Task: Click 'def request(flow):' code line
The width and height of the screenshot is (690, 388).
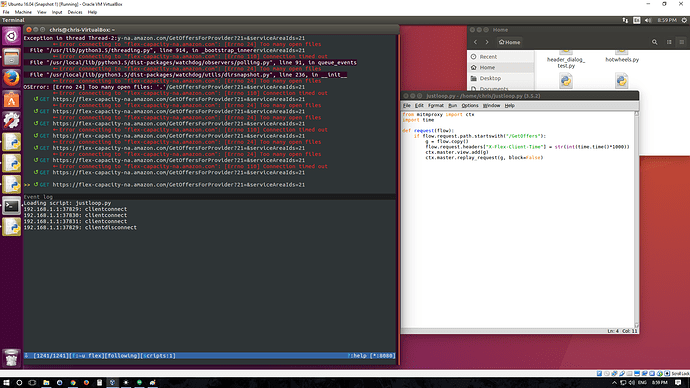Action: click(x=428, y=131)
